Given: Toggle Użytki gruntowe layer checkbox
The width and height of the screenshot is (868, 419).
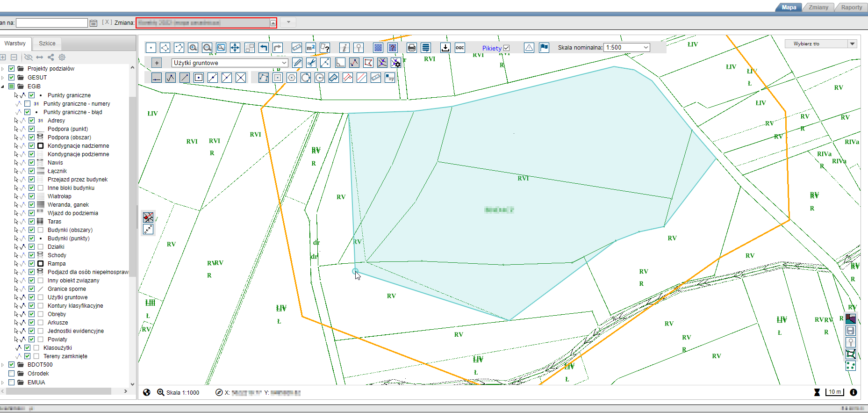Looking at the screenshot, I should tap(31, 297).
